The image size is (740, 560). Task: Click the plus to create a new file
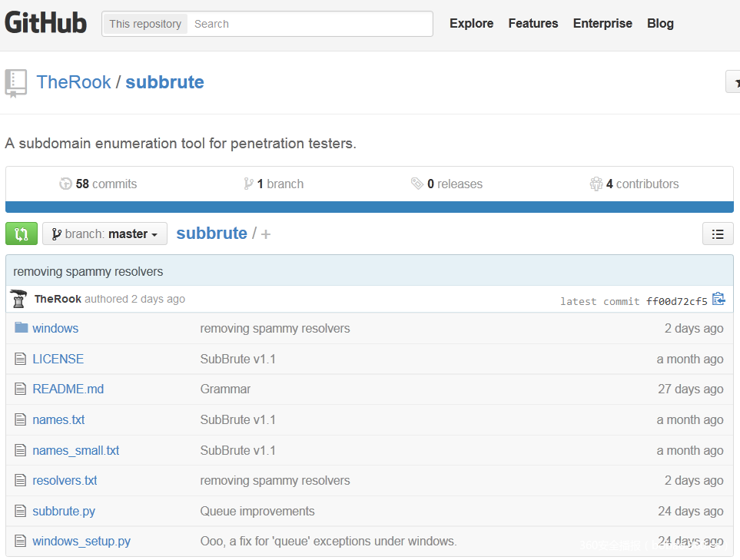266,234
